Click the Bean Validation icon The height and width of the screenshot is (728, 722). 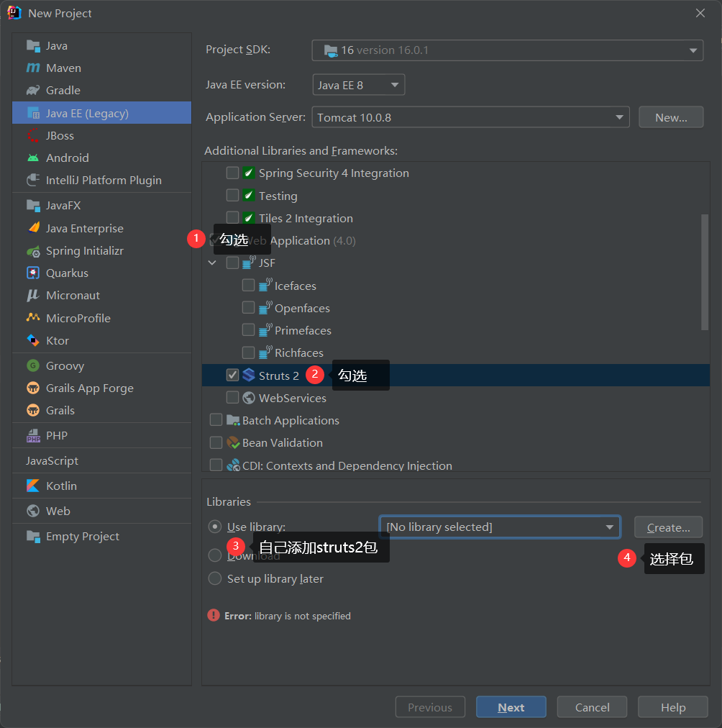233,442
